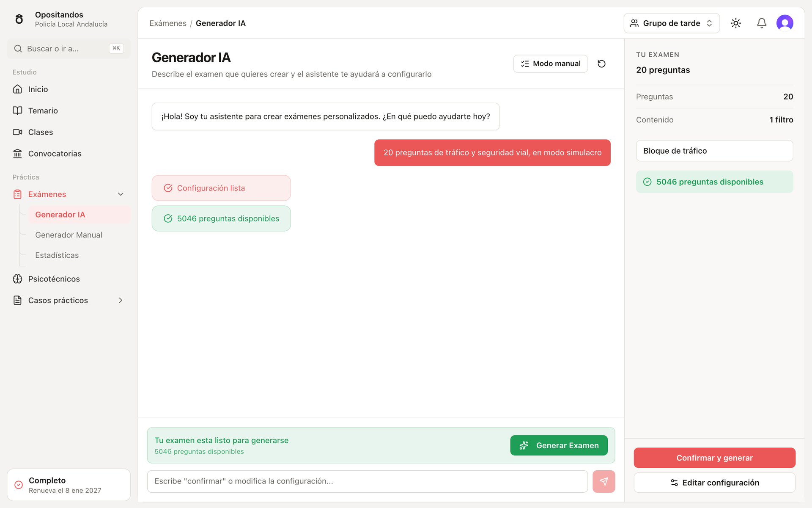Collapse the Exámenes section chevron
The height and width of the screenshot is (508, 812).
coord(121,194)
